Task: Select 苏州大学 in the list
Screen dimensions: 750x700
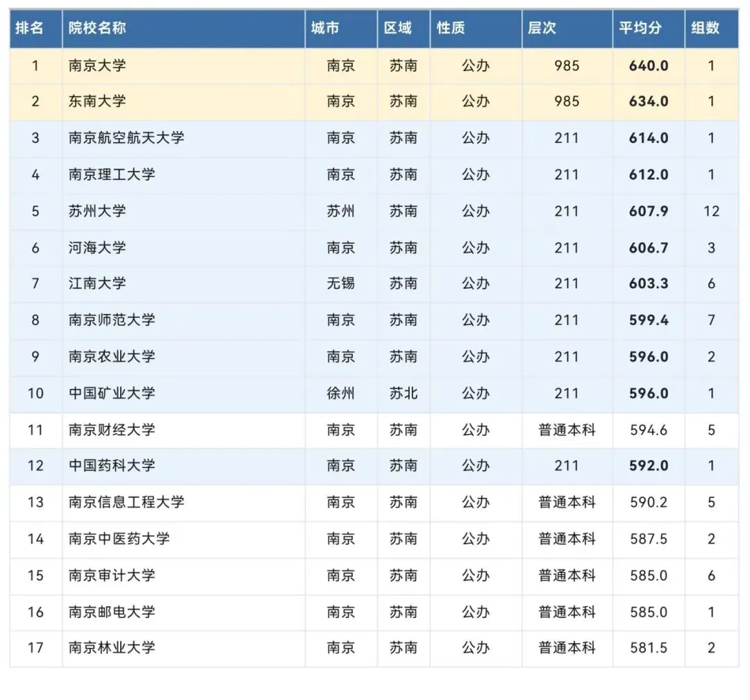Action: click(x=97, y=211)
